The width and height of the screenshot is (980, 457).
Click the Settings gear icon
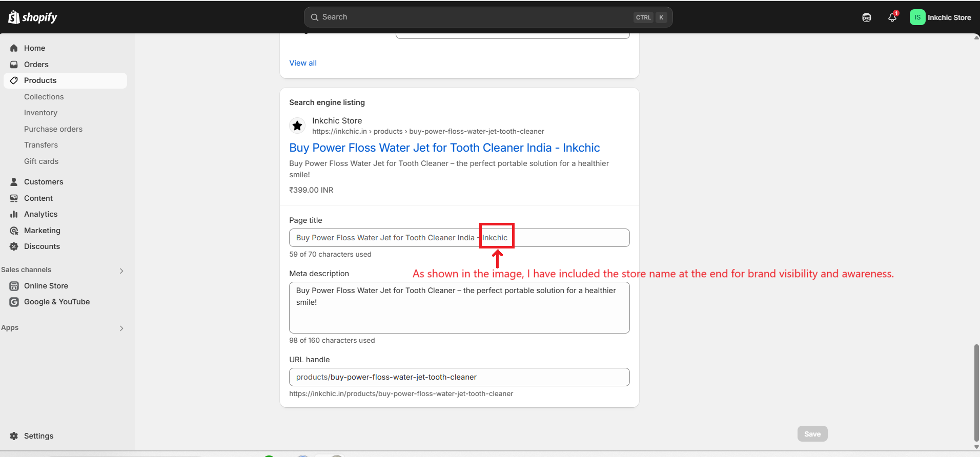14,436
